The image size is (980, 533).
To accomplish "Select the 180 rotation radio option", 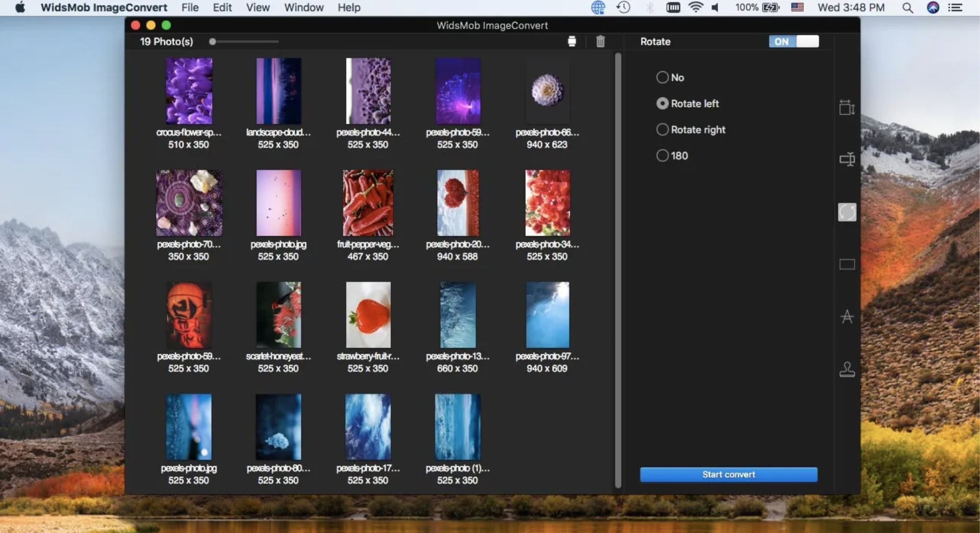I will (662, 156).
